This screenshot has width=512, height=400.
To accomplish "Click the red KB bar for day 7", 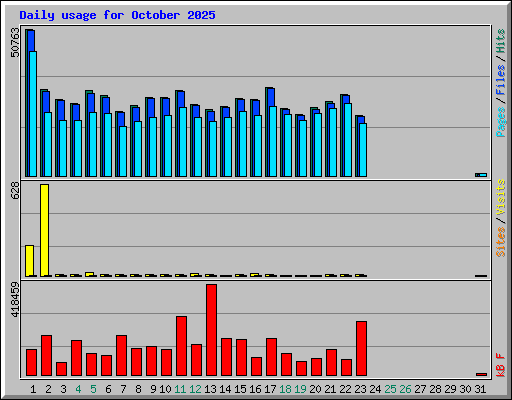I will click(121, 356).
